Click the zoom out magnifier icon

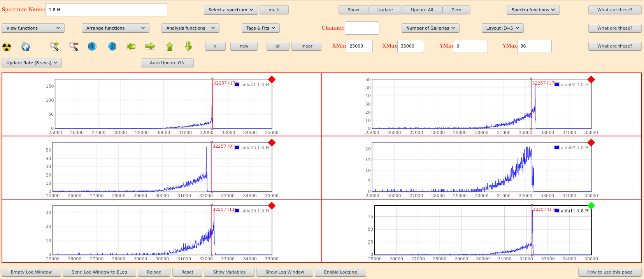coord(74,46)
